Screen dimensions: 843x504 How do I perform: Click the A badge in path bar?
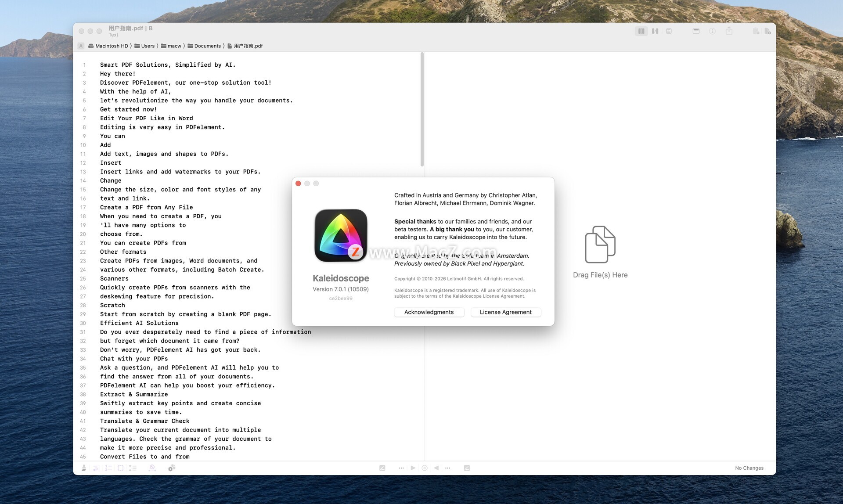[81, 46]
